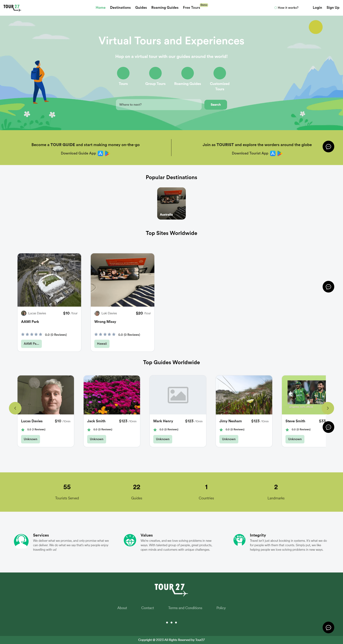Click the AAMI Pa... tag
This screenshot has height=644, width=343.
[31, 343]
